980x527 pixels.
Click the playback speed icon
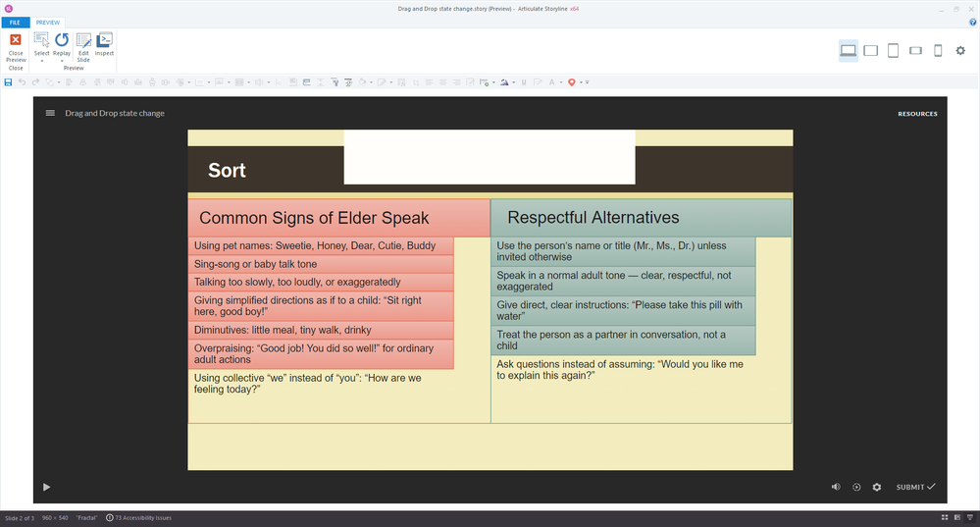point(856,487)
